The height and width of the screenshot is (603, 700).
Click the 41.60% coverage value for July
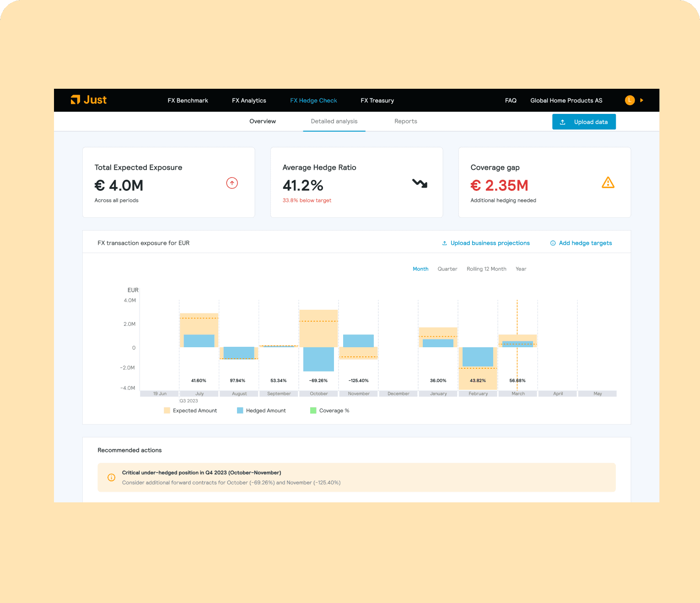tap(199, 381)
